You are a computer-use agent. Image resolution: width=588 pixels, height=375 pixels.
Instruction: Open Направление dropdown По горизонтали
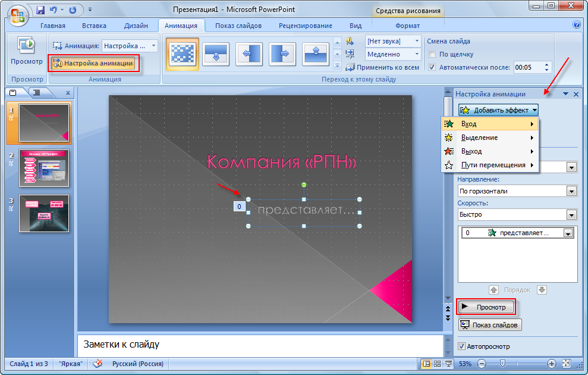tap(517, 191)
